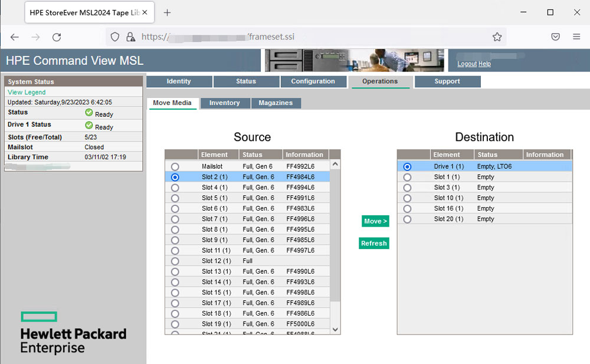Choose destination Slot 1 (1) radio
Viewport: 590px width, 364px height.
(x=407, y=177)
